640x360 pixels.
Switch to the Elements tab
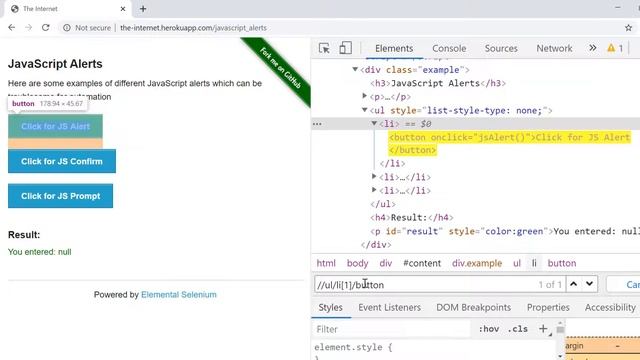pos(394,48)
